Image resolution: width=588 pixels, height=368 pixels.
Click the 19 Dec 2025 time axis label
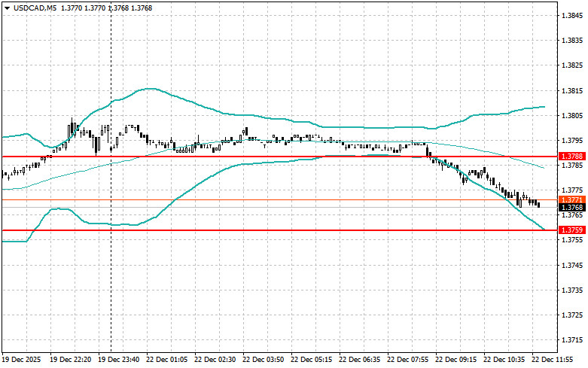tap(21, 360)
